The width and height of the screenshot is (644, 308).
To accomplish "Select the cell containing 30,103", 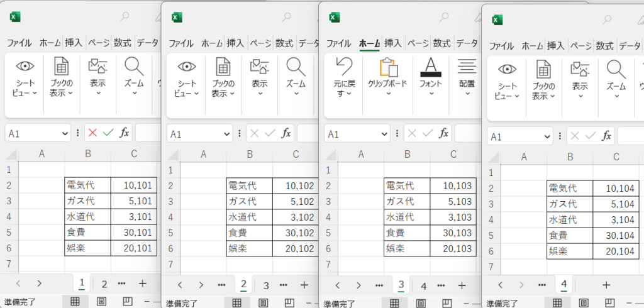I will (x=452, y=233).
